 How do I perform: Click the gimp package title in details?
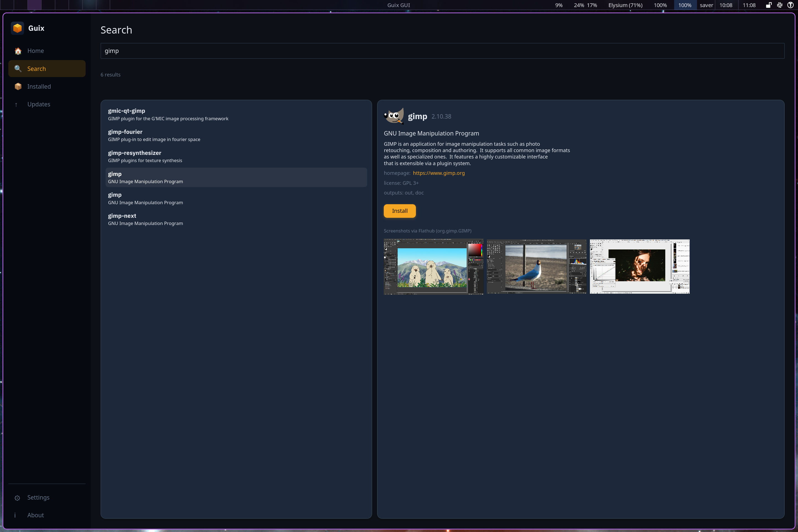(417, 116)
